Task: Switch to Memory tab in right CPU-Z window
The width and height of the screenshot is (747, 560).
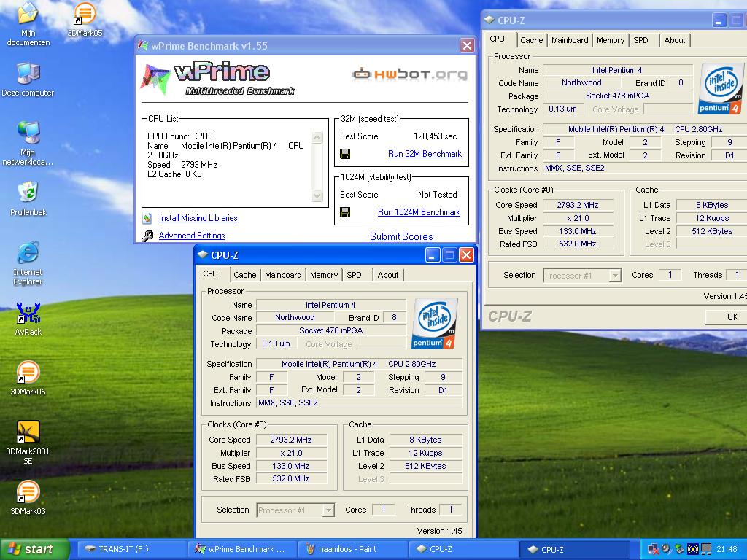Action: click(x=611, y=40)
